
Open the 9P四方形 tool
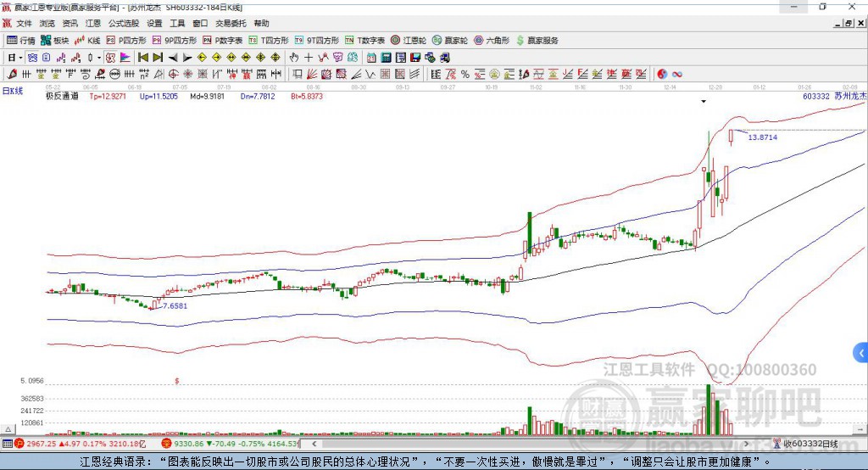pyautogui.click(x=175, y=41)
